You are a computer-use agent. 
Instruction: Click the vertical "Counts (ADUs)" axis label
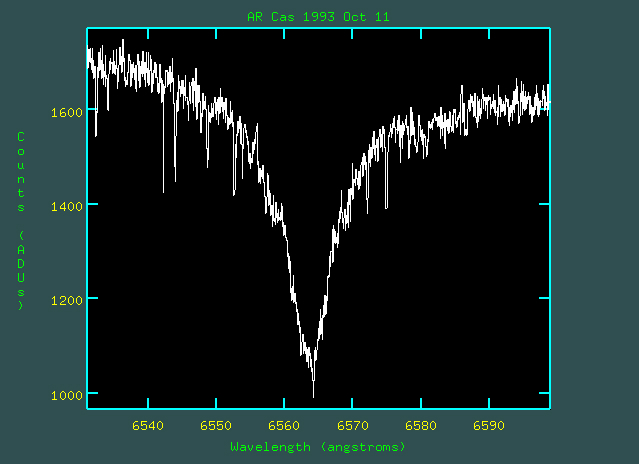21,221
